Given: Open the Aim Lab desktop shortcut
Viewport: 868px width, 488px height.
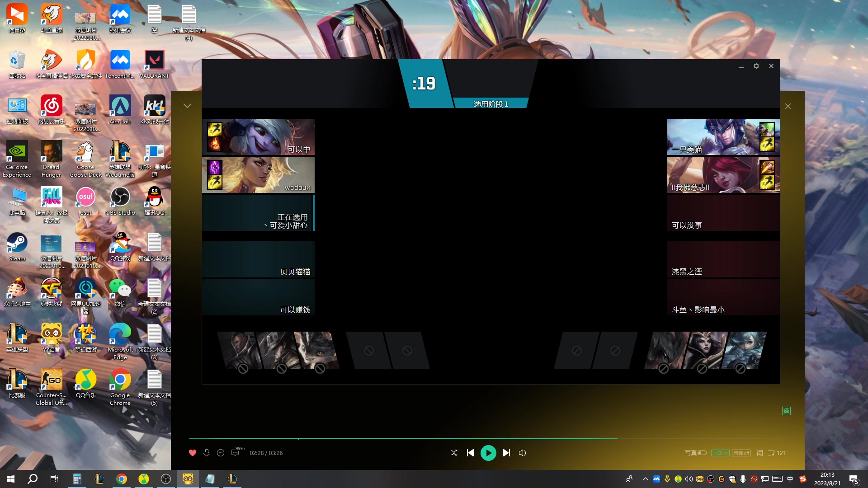Looking at the screenshot, I should point(120,110).
